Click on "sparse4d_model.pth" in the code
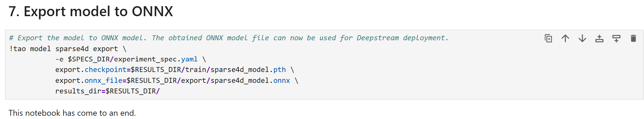 [248, 70]
